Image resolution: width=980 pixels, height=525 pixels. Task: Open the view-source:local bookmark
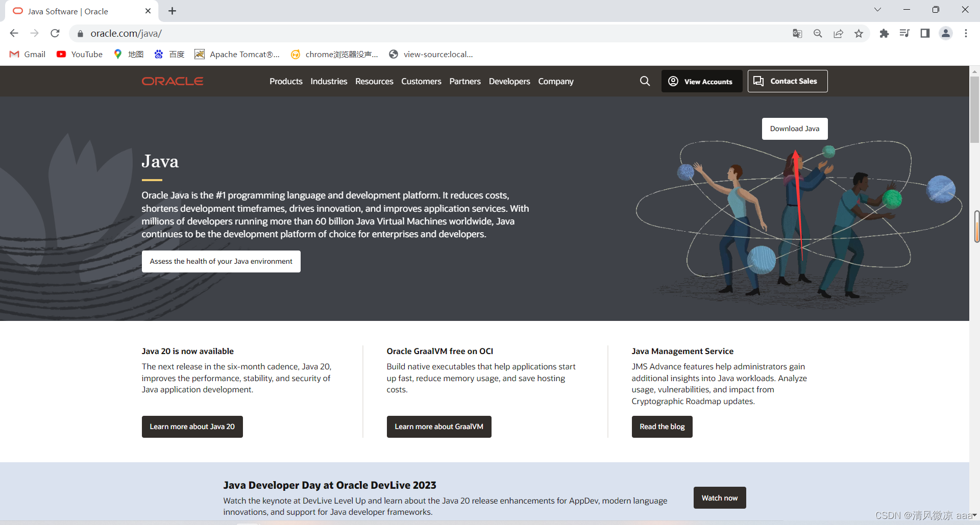click(431, 54)
